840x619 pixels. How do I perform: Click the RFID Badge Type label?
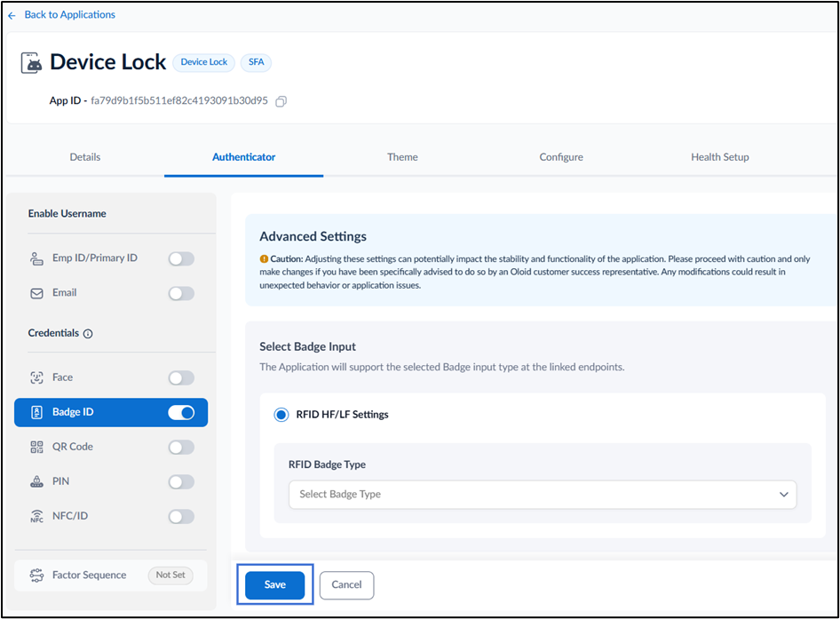click(327, 464)
